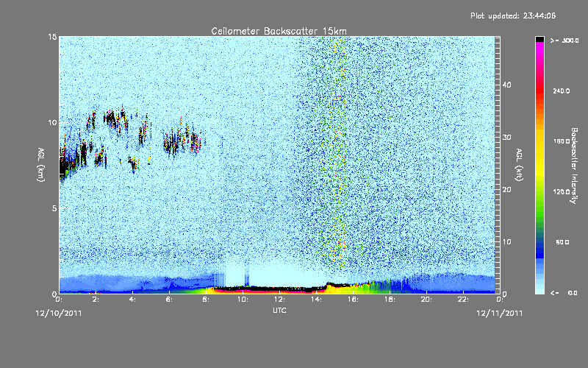The image size is (588, 368).
Task: Click the 10 km tick on left axis
Action: (52, 122)
